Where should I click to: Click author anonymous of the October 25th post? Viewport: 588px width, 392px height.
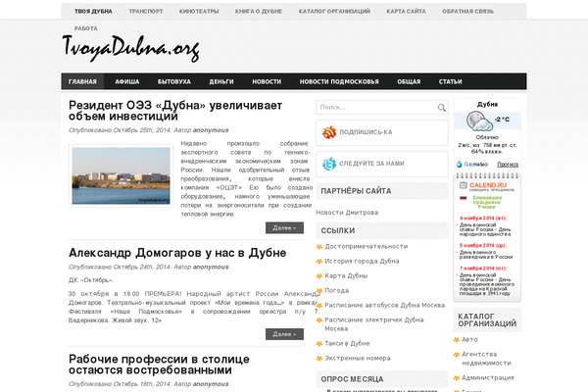211,130
